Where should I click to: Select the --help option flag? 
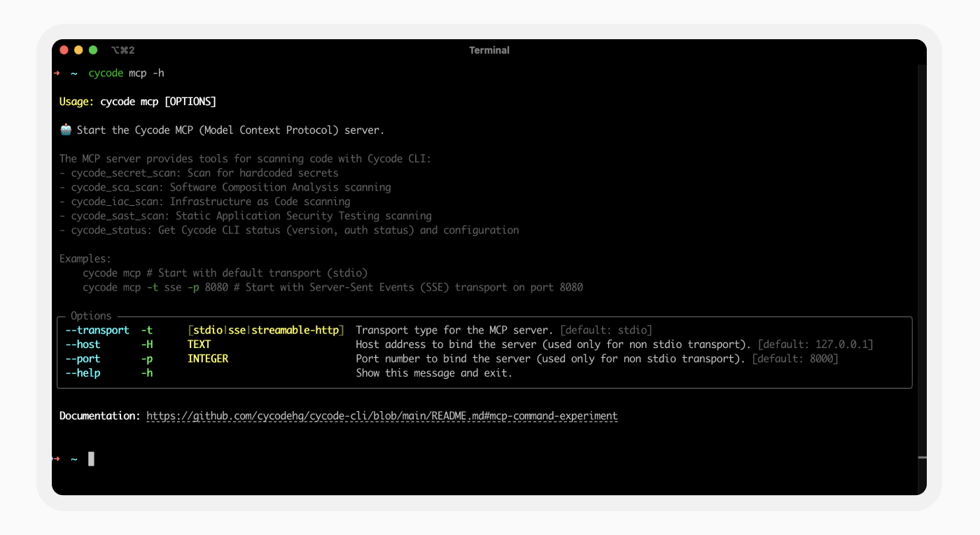click(83, 373)
